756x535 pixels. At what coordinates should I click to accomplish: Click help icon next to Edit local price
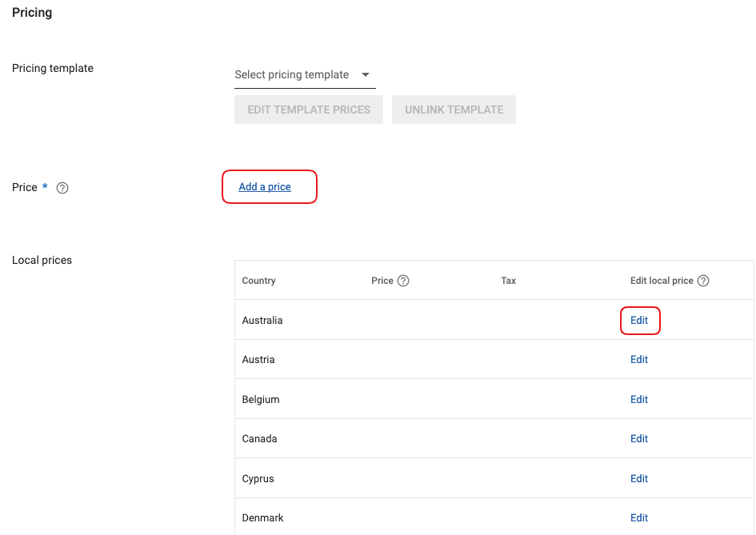(x=703, y=281)
